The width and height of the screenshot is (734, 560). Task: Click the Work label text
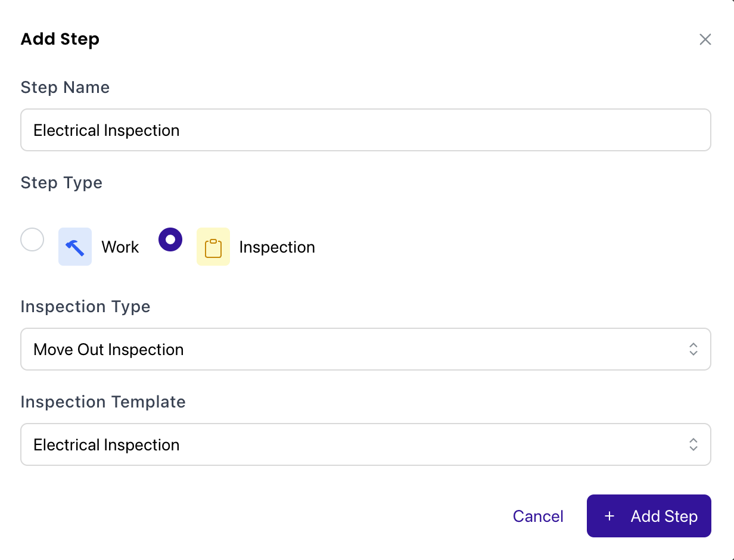(120, 247)
